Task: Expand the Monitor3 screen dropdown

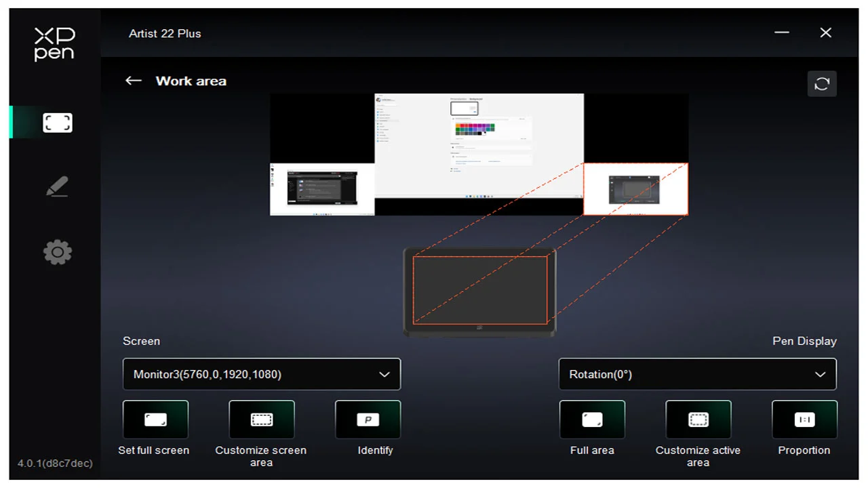Action: click(x=261, y=374)
